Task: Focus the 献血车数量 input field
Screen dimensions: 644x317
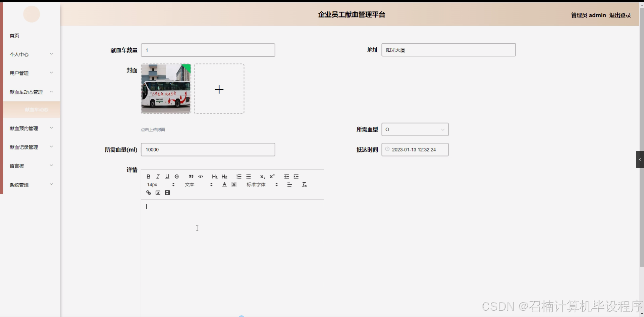Action: click(208, 50)
